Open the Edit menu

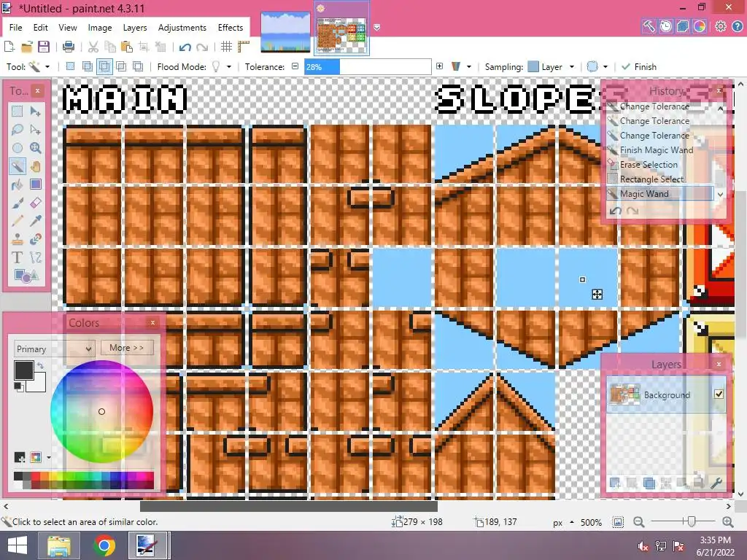[x=41, y=28]
